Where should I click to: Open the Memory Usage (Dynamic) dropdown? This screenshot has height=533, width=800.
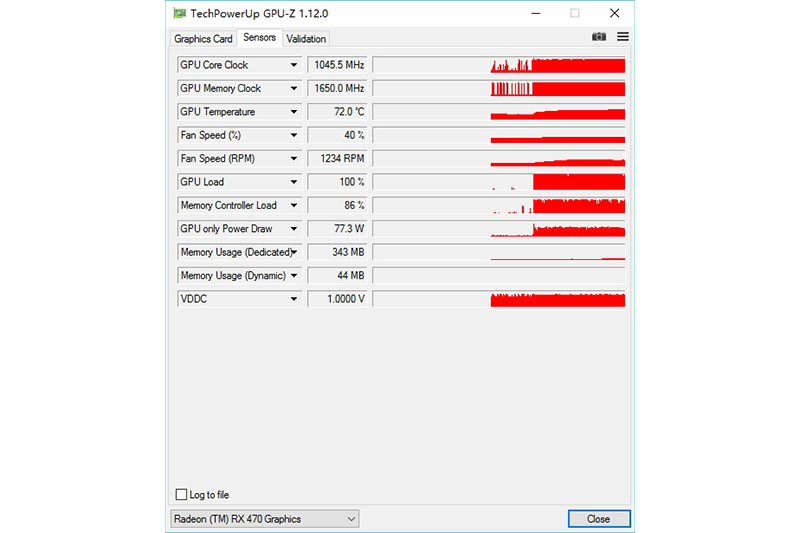point(294,276)
